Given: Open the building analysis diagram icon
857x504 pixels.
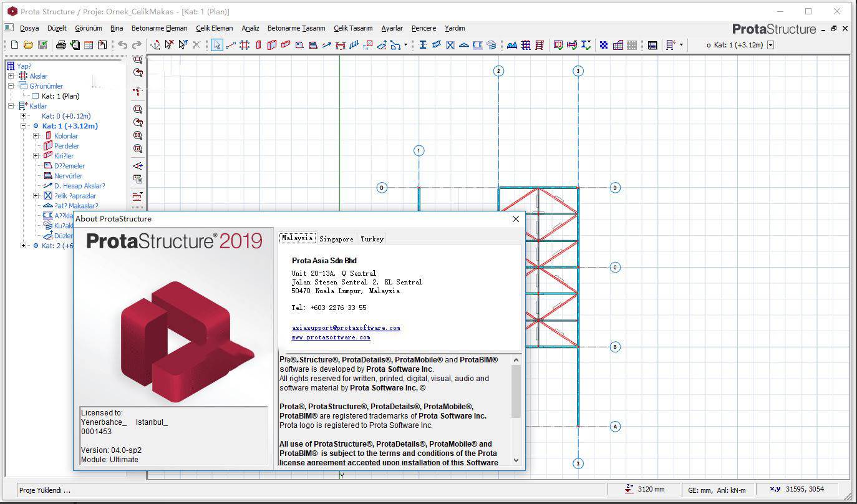Looking at the screenshot, I should [512, 45].
